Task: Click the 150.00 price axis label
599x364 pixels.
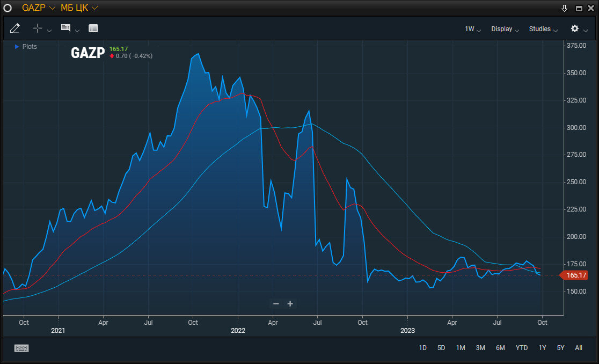Action: coord(576,292)
